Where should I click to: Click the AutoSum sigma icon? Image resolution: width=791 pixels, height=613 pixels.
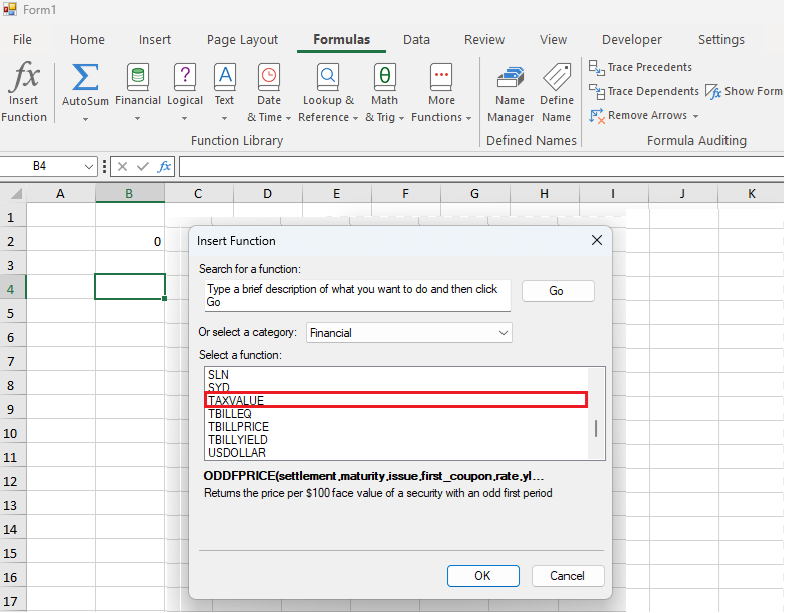point(85,77)
